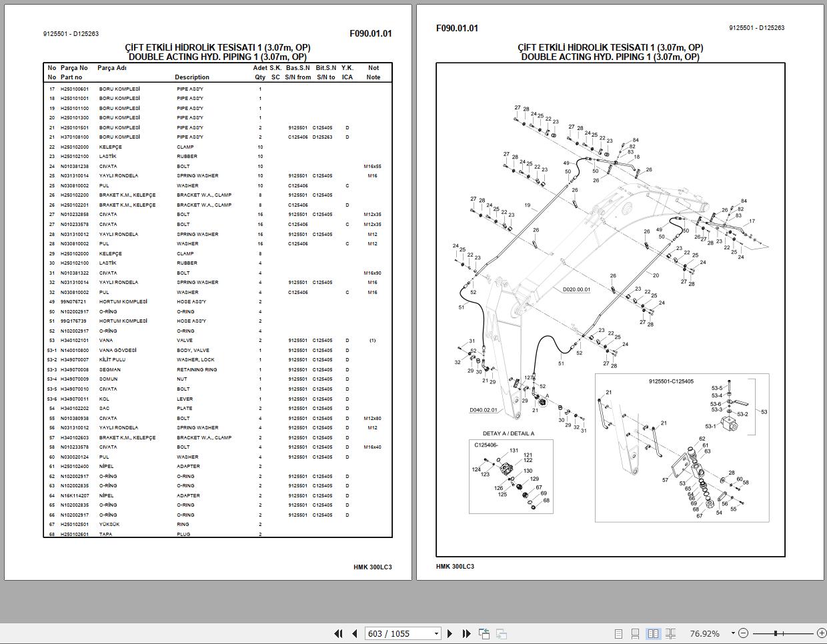Go to the next page
Viewport: 827px width, 644px height.
click(x=450, y=633)
